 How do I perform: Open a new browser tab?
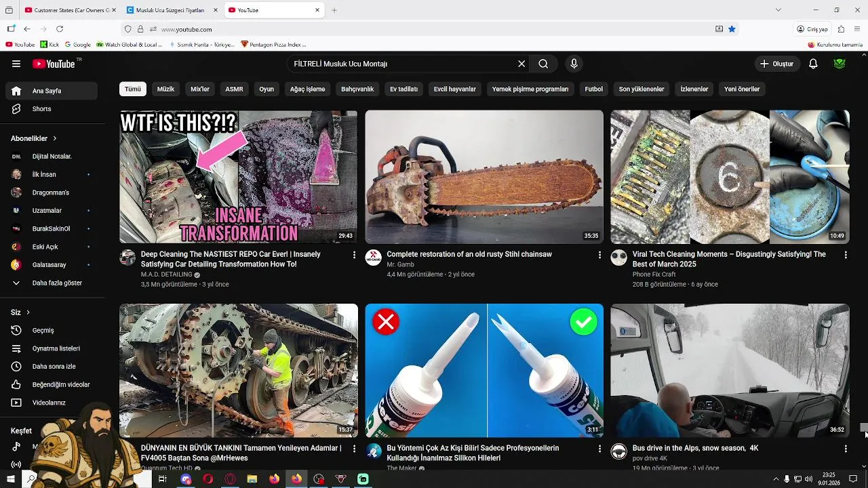[334, 10]
